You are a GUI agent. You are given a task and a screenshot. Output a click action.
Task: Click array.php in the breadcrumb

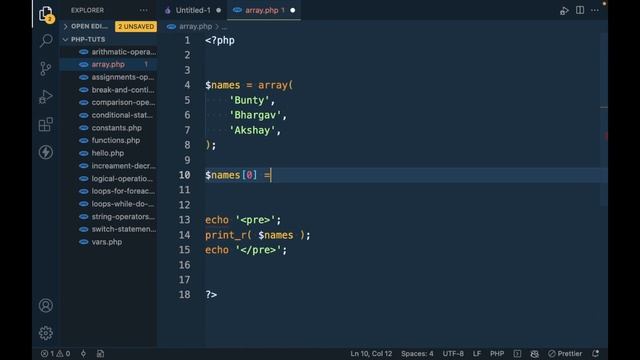(x=196, y=27)
